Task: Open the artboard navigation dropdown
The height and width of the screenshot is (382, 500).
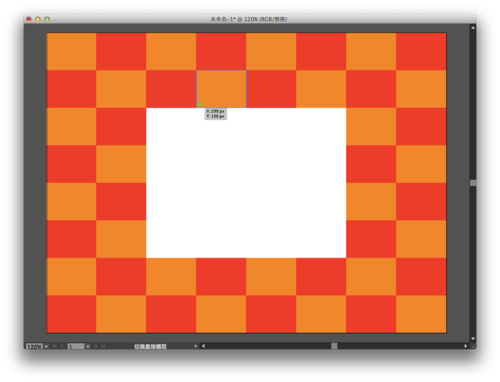Action: point(88,347)
